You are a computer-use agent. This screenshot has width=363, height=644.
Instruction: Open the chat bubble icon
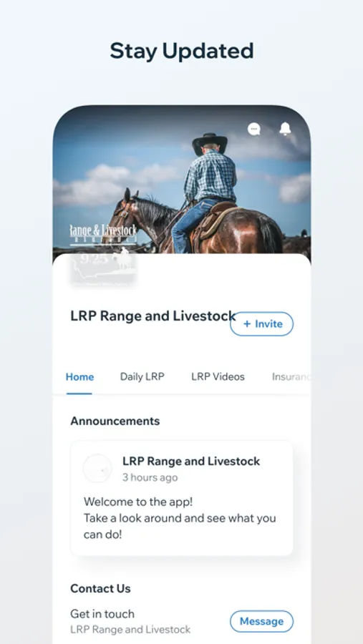click(254, 130)
